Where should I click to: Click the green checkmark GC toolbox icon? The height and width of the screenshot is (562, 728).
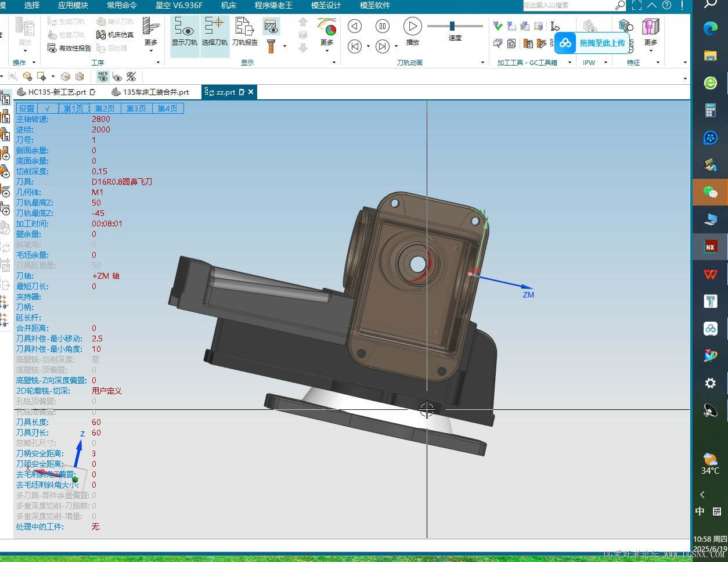tap(498, 26)
